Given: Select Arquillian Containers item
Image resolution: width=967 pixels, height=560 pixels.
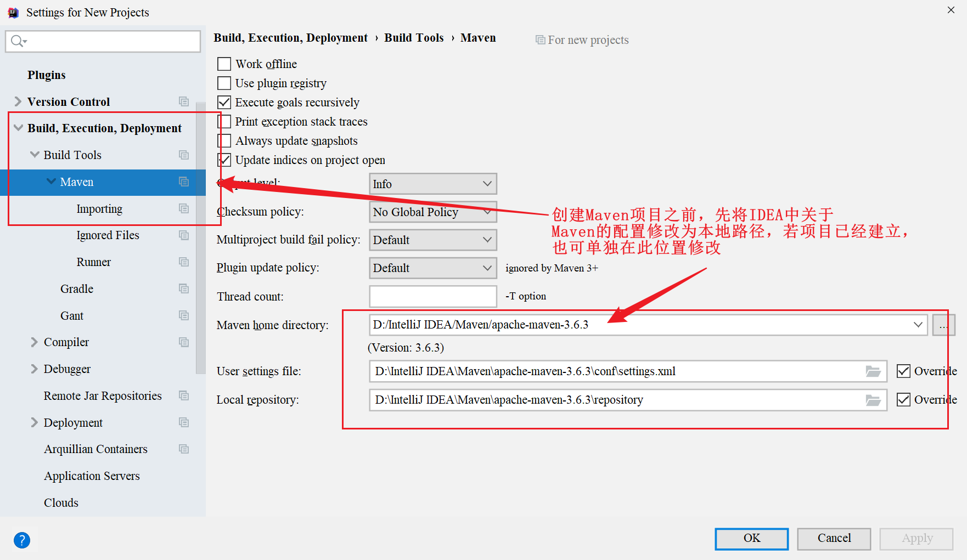Looking at the screenshot, I should [95, 449].
